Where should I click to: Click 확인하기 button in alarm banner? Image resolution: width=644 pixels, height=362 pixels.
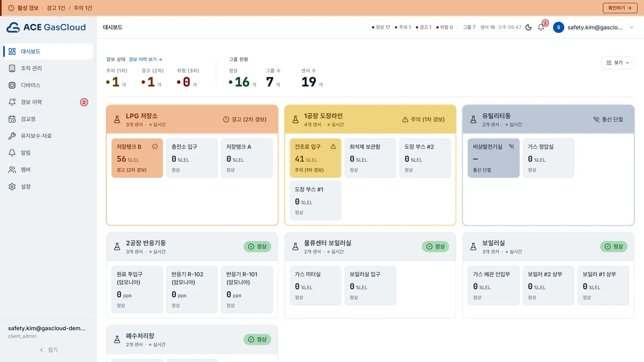620,8
